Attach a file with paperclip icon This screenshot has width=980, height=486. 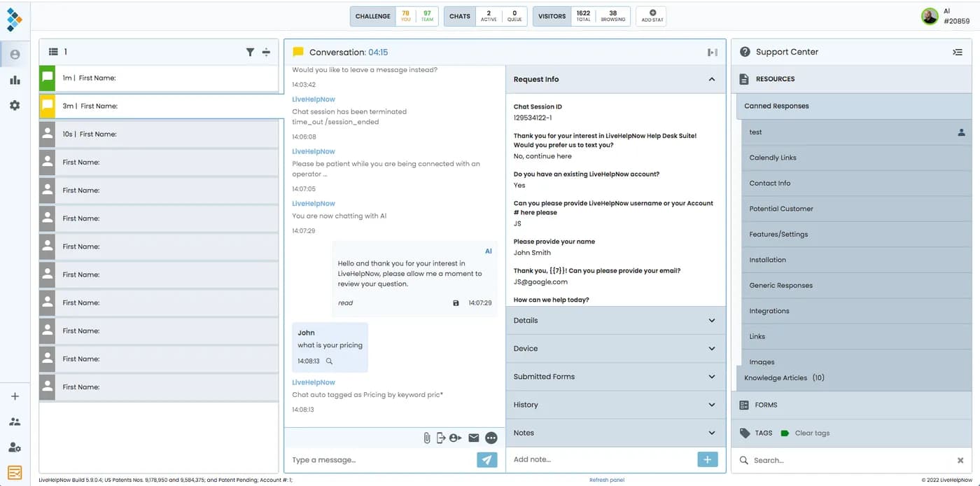[426, 438]
